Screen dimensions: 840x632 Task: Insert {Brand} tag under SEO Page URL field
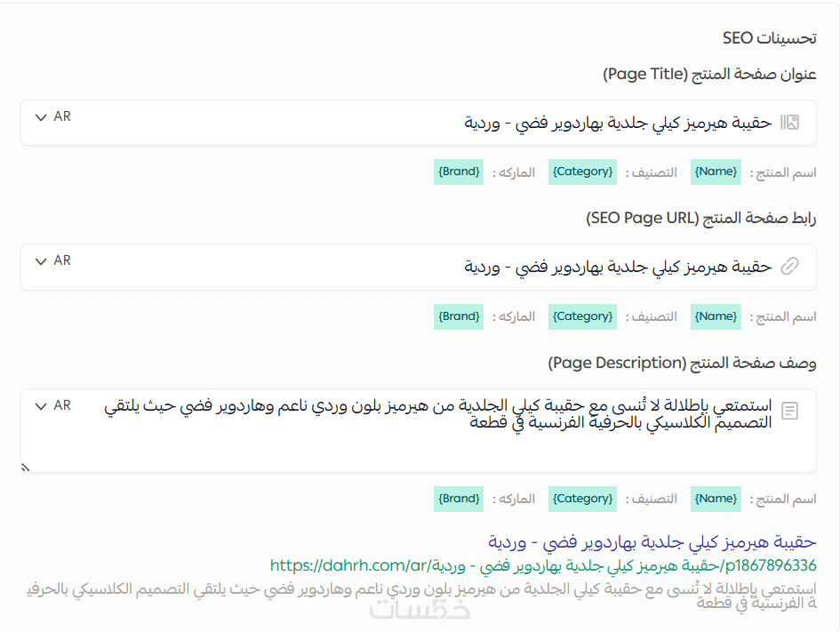459,316
